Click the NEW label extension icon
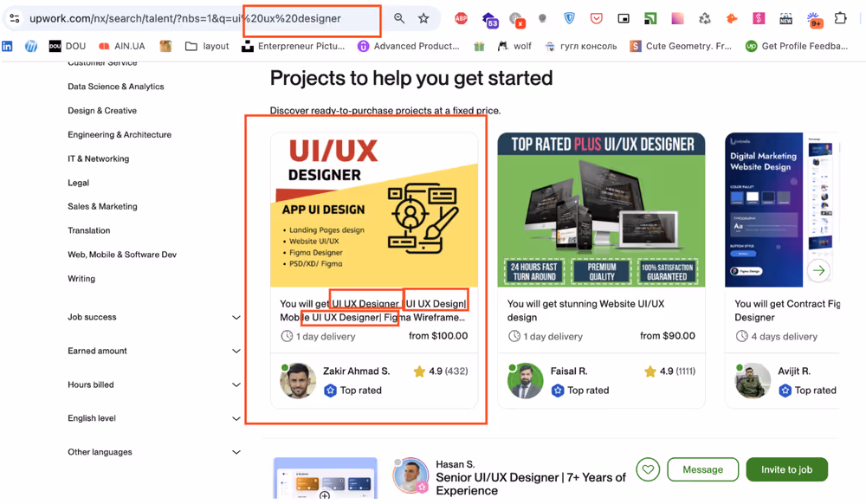 785,18
